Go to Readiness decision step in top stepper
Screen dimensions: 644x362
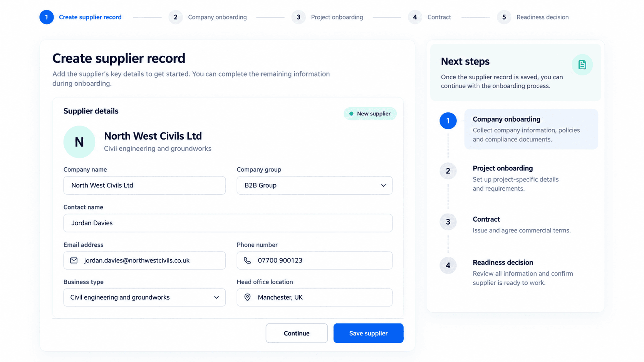[543, 17]
